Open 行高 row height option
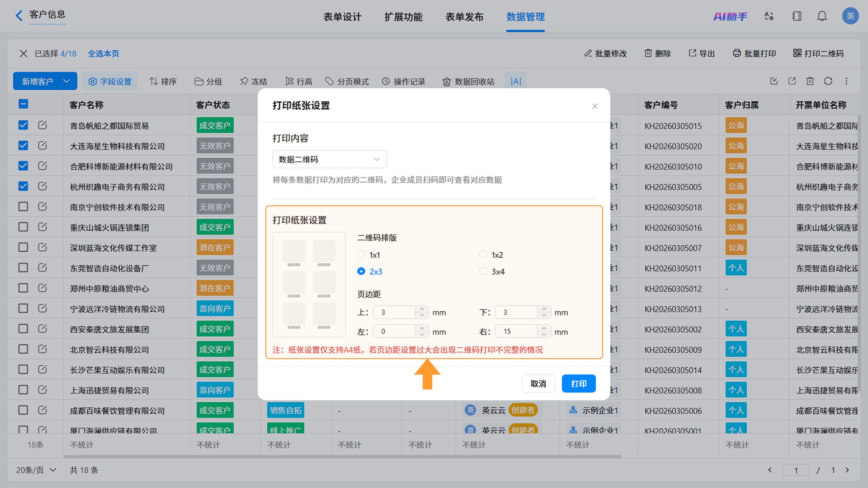Image resolution: width=868 pixels, height=488 pixels. (299, 81)
